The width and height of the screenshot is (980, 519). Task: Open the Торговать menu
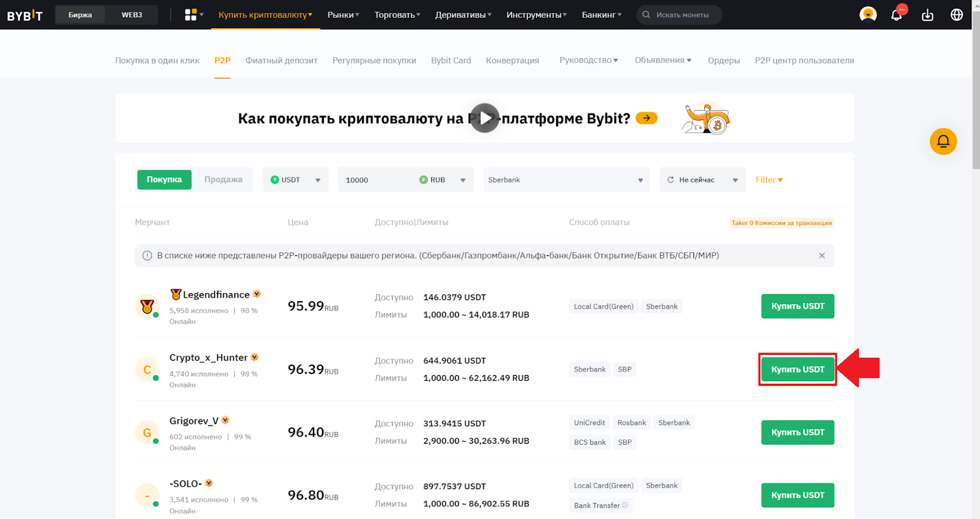[x=398, y=15]
